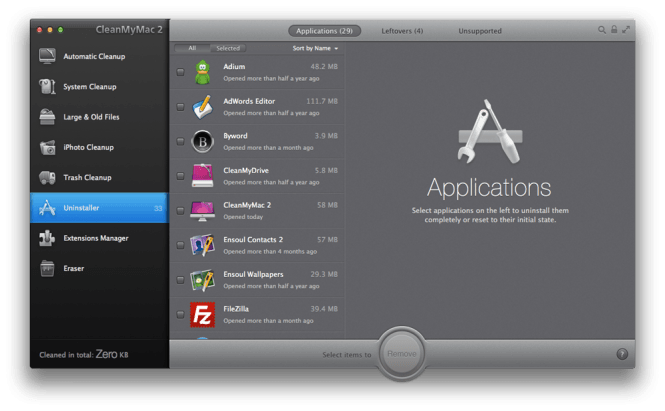
Task: Click the AdWords Editor app icon
Action: pos(202,107)
